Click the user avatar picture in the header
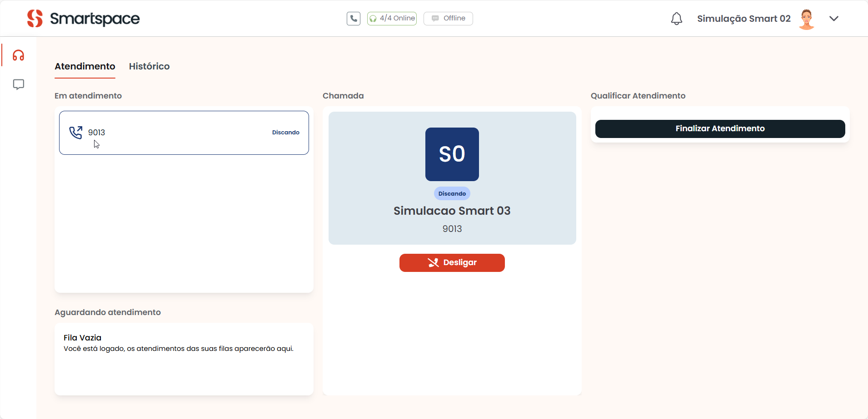 [x=807, y=19]
